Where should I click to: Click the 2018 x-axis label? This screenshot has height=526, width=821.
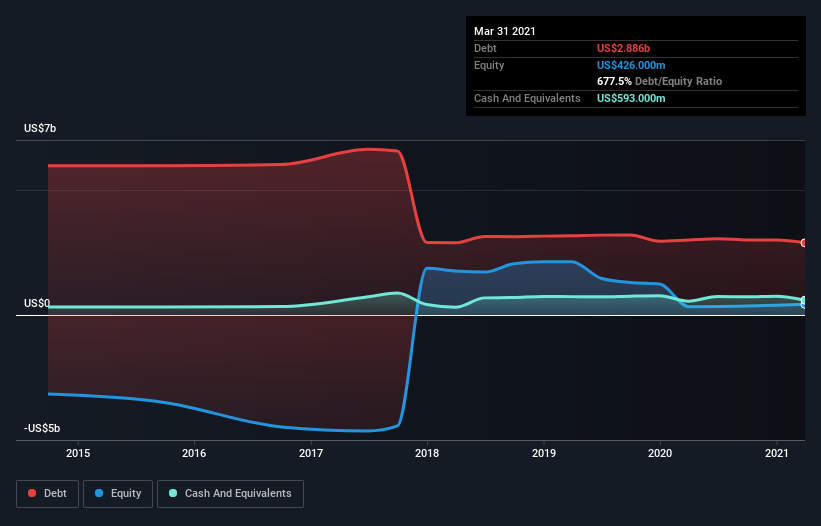point(427,453)
